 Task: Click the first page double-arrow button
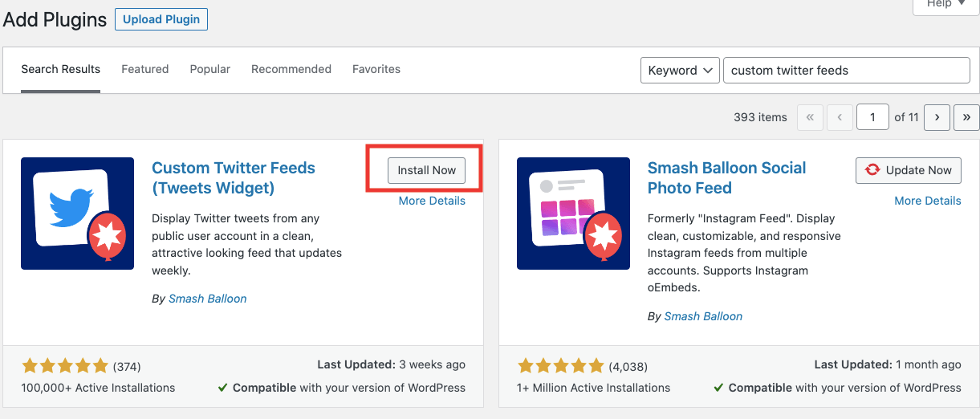[x=810, y=117]
